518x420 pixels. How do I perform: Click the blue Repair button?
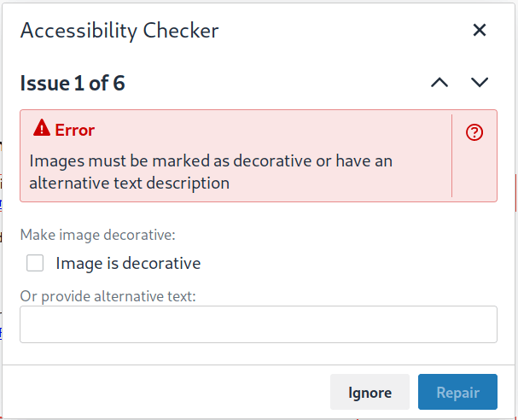(457, 393)
